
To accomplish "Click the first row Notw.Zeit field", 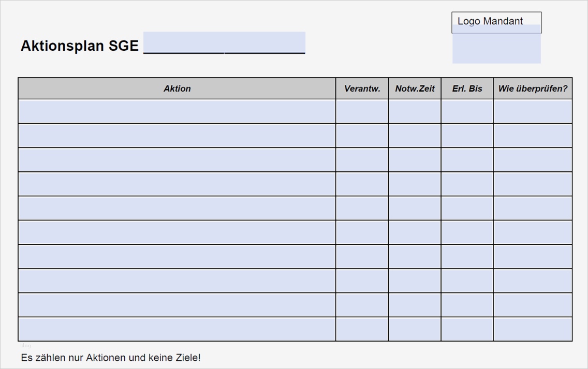I will 415,111.
